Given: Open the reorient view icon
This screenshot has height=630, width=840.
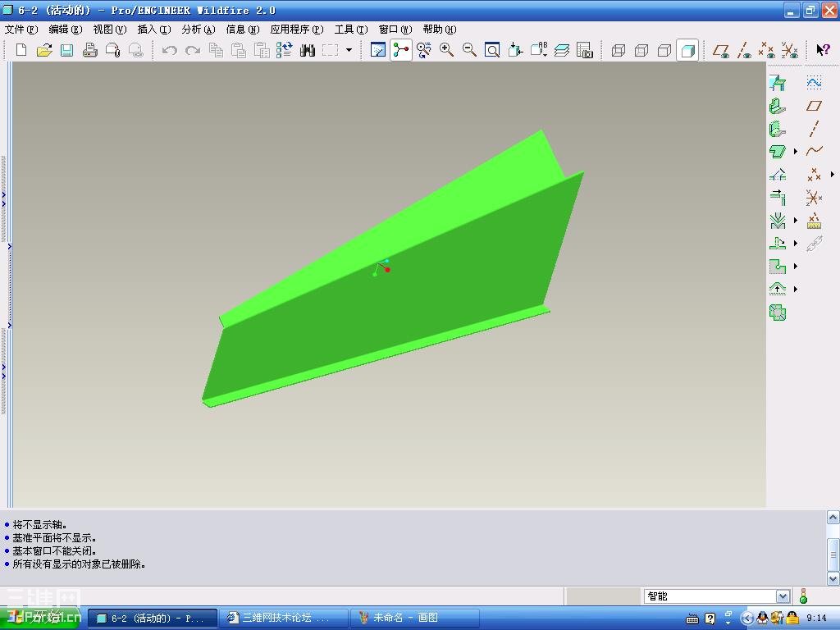Looking at the screenshot, I should [x=515, y=50].
